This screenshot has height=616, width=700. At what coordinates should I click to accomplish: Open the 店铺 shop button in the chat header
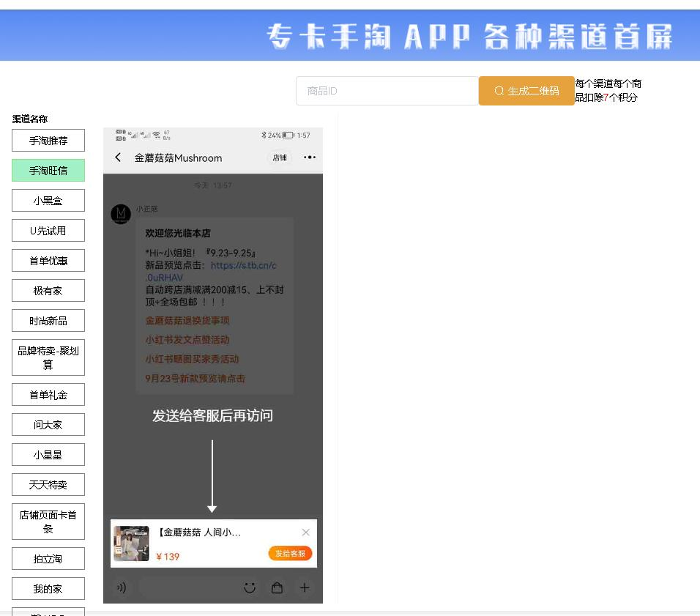[280, 157]
